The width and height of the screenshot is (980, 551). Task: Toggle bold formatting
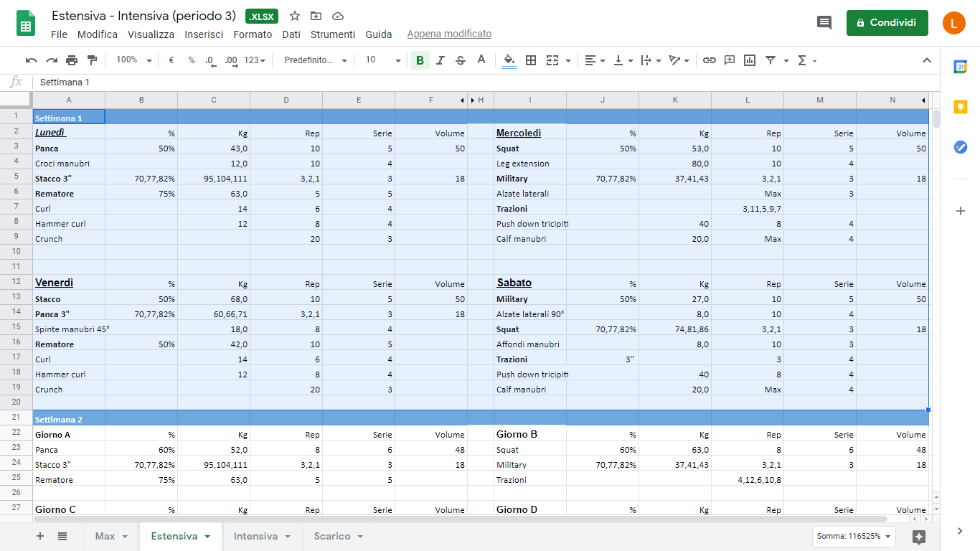pos(420,60)
